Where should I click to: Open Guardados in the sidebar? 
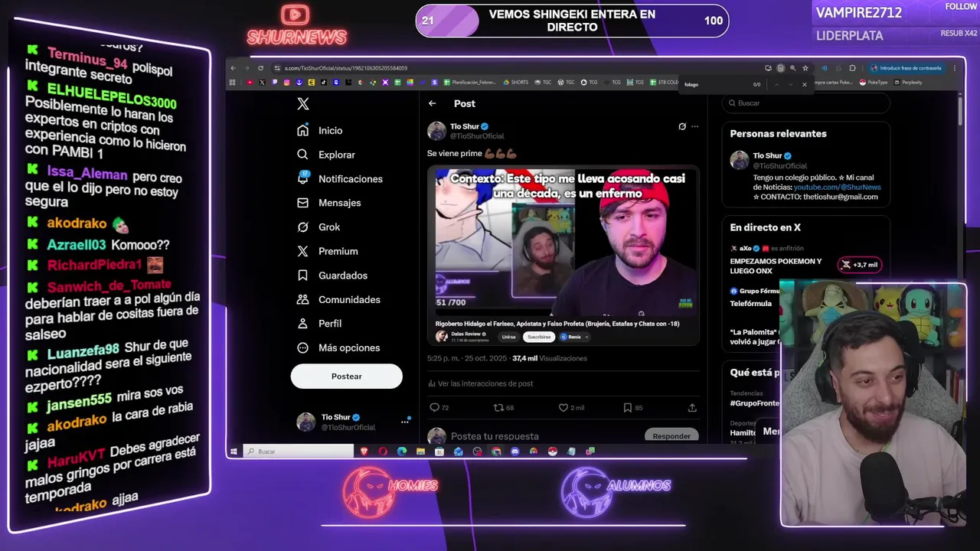point(332,275)
